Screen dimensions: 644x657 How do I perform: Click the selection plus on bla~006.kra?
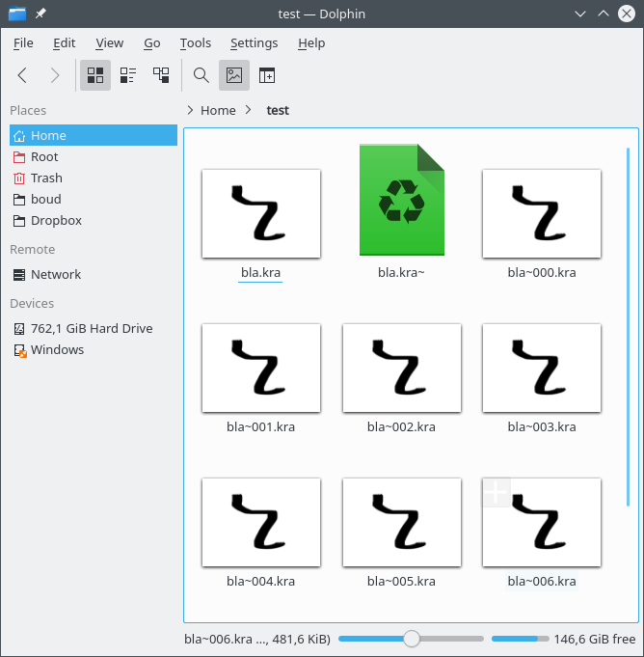click(496, 492)
